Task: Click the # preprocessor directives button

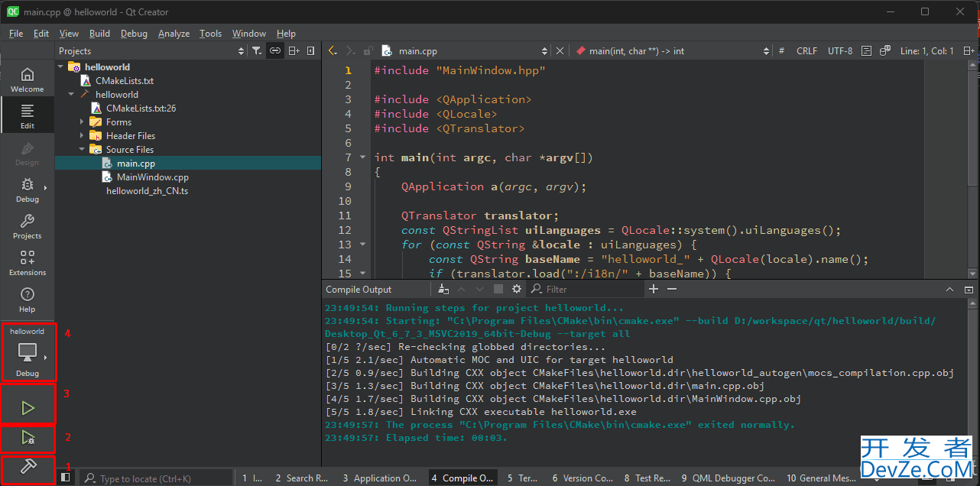Action: pos(781,51)
